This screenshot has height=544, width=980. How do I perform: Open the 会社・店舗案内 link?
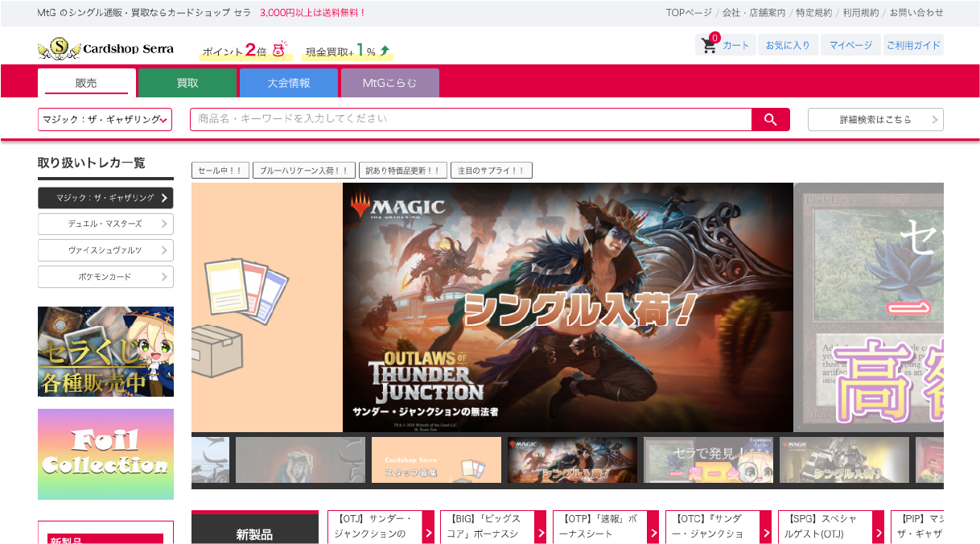(754, 13)
